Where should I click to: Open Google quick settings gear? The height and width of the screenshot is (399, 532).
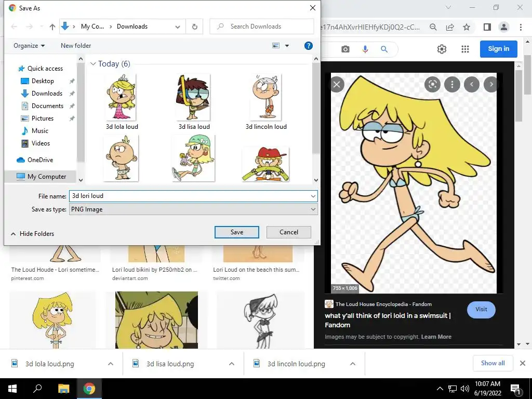point(442,49)
